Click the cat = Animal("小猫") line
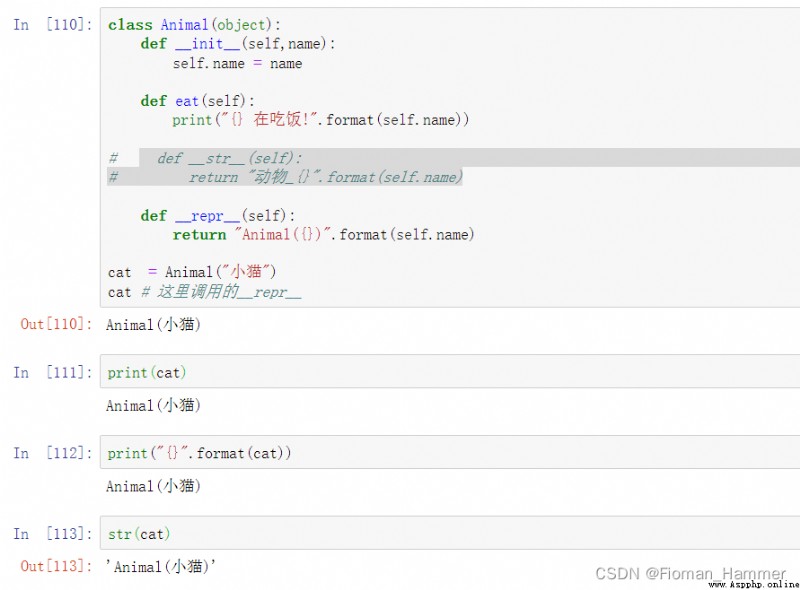 click(192, 272)
